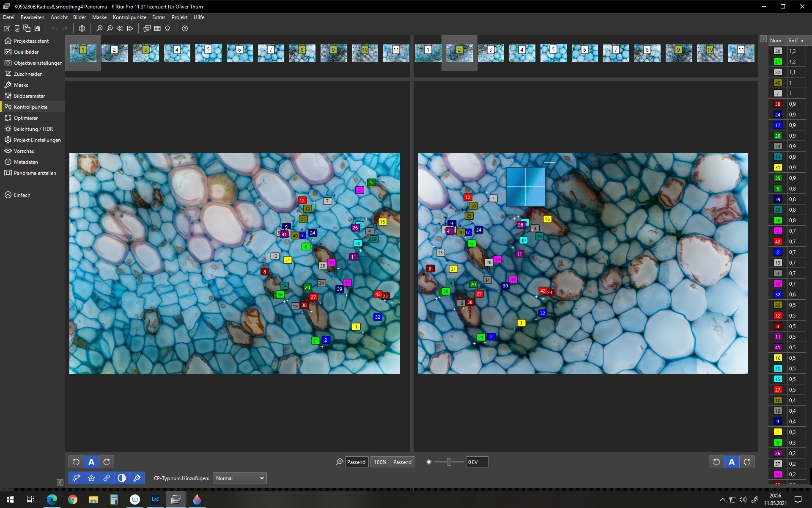Toggle the chain link button
The height and width of the screenshot is (508, 812).
[107, 478]
